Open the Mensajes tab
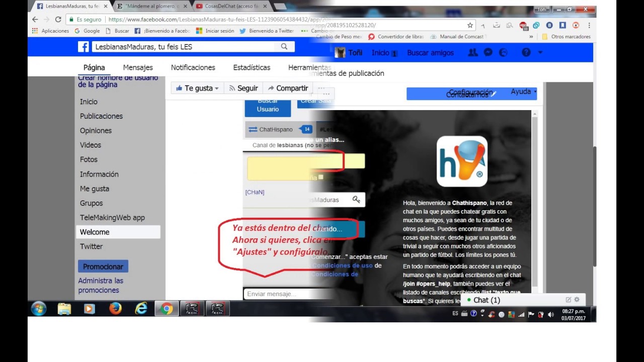Screen dimensions: 644x362 click(138, 67)
